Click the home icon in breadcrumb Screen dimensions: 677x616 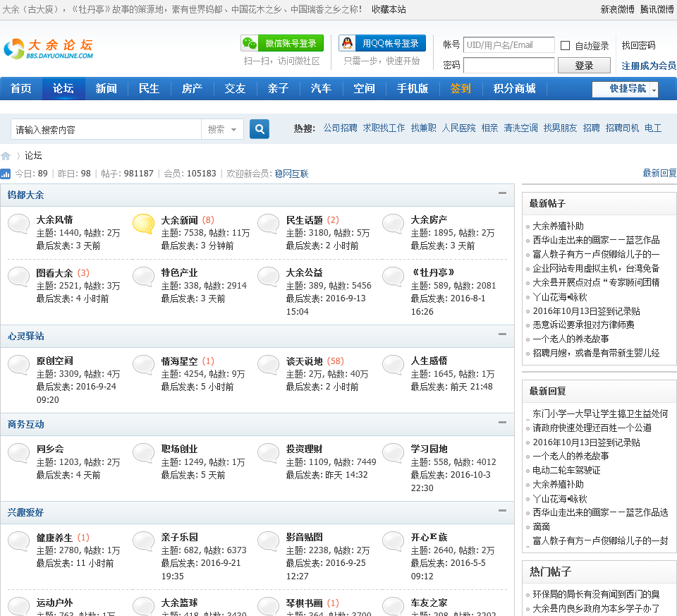(6, 156)
